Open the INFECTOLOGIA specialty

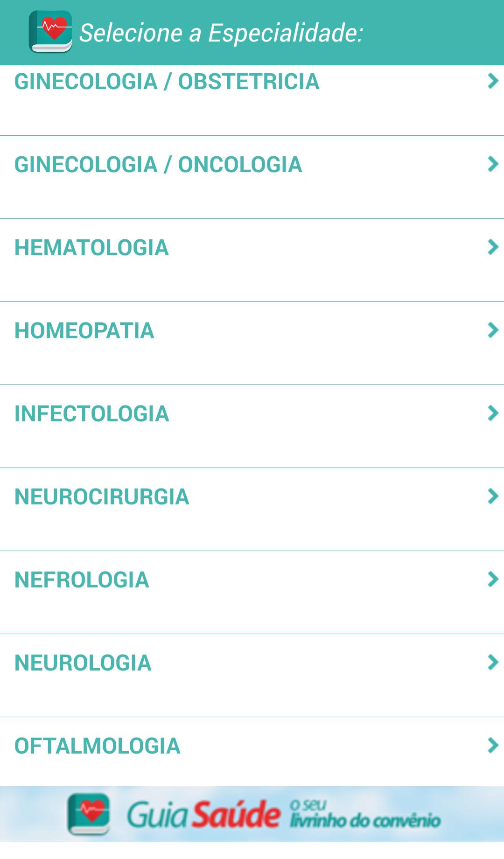coord(92,414)
